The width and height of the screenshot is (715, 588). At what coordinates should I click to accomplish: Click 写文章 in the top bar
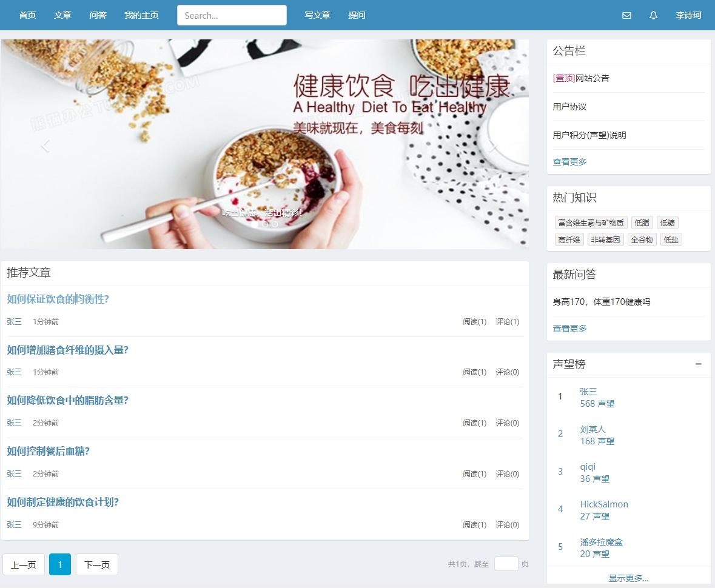[317, 16]
